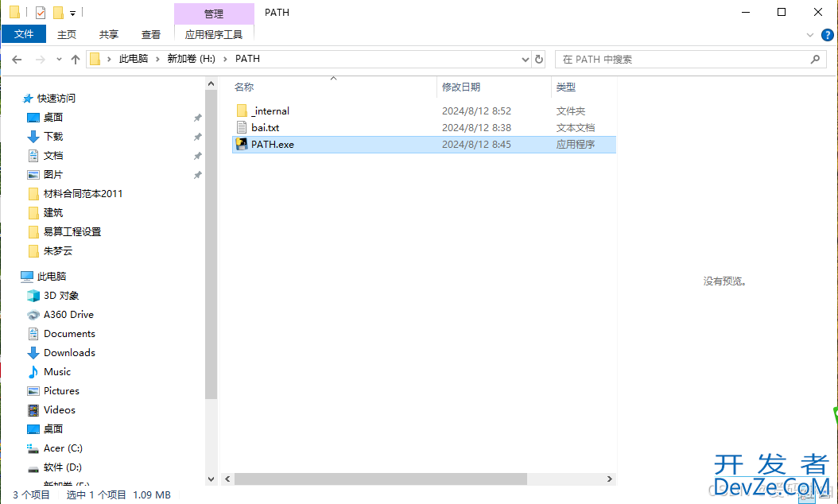Open 桌面 under 此电脑
Image resolution: width=838 pixels, height=504 pixels.
click(53, 429)
